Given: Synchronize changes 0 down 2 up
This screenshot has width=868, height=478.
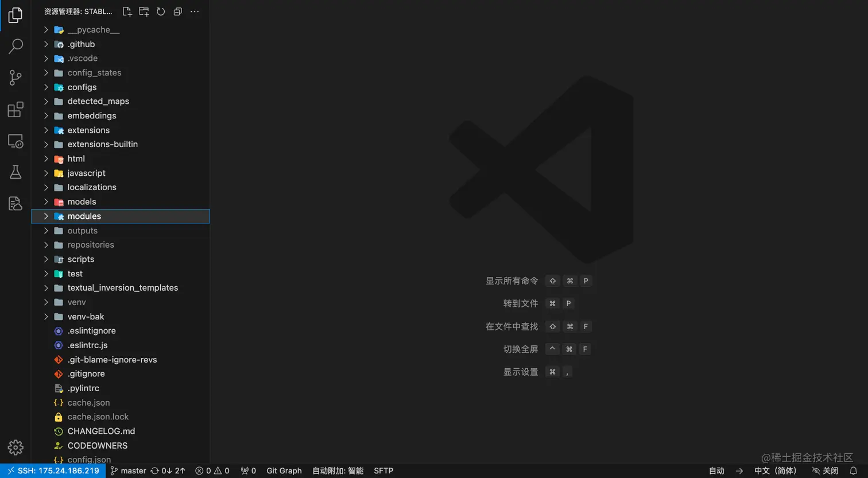Looking at the screenshot, I should (x=168, y=471).
